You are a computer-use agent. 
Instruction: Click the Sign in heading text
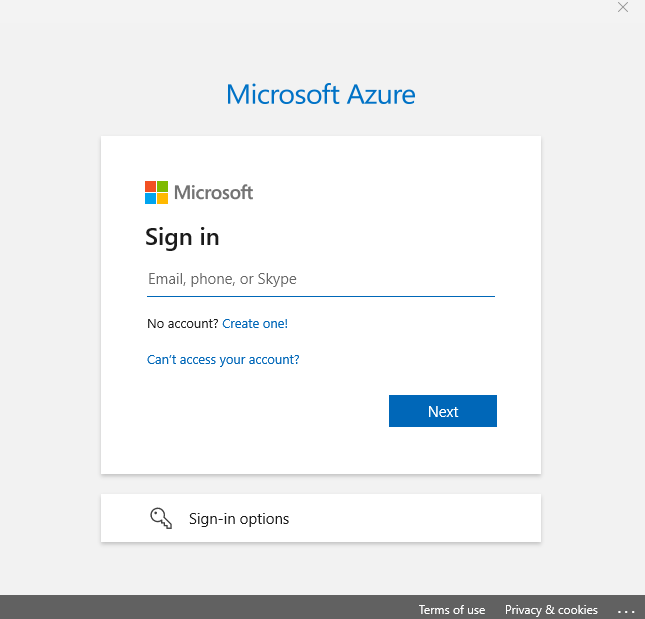182,238
